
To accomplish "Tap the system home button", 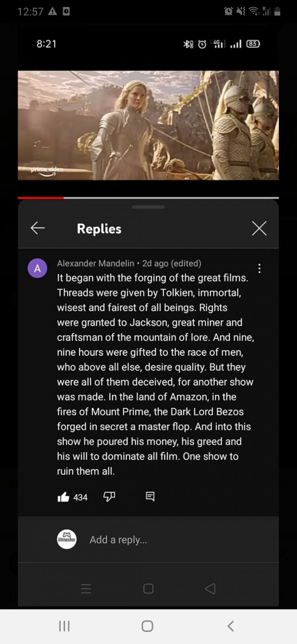I will coord(147,626).
